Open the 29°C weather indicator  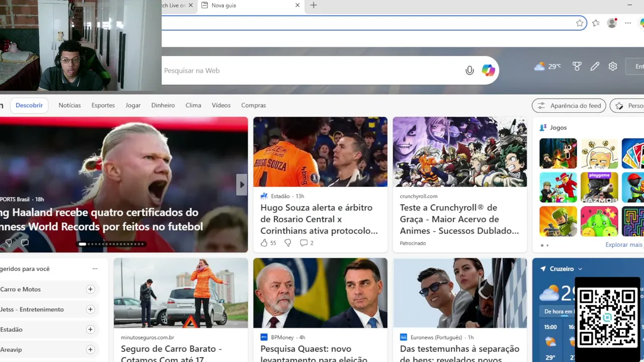pos(547,66)
